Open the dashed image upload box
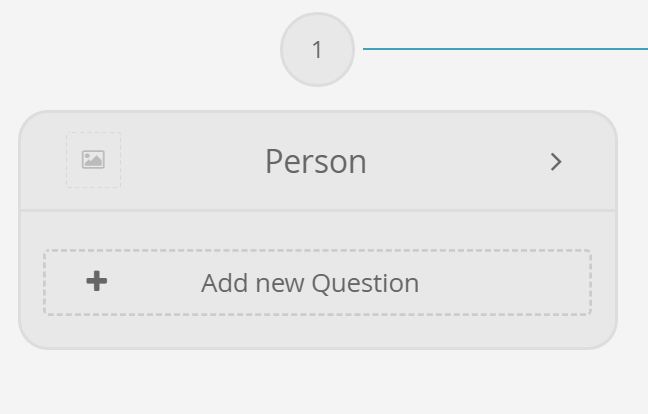Image resolution: width=648 pixels, height=414 pixels. 93,160
